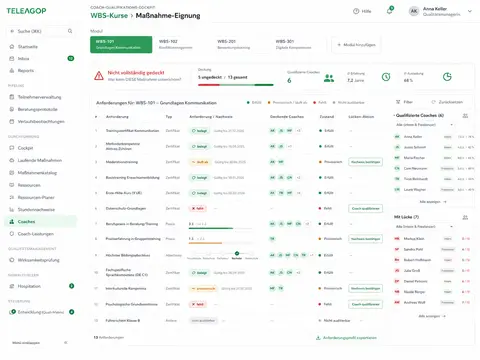Click the AK avatar in the header
The image size is (480, 360).
click(414, 11)
